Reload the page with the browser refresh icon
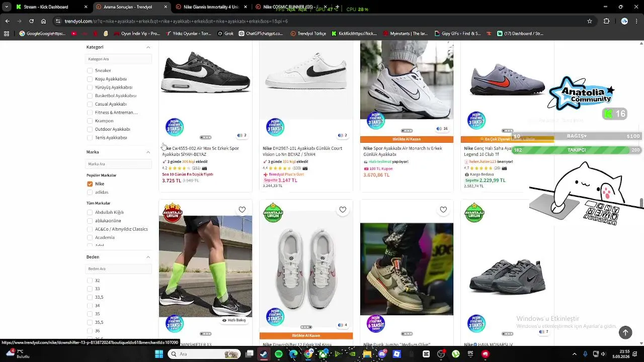This screenshot has height=362, width=644. [31, 21]
